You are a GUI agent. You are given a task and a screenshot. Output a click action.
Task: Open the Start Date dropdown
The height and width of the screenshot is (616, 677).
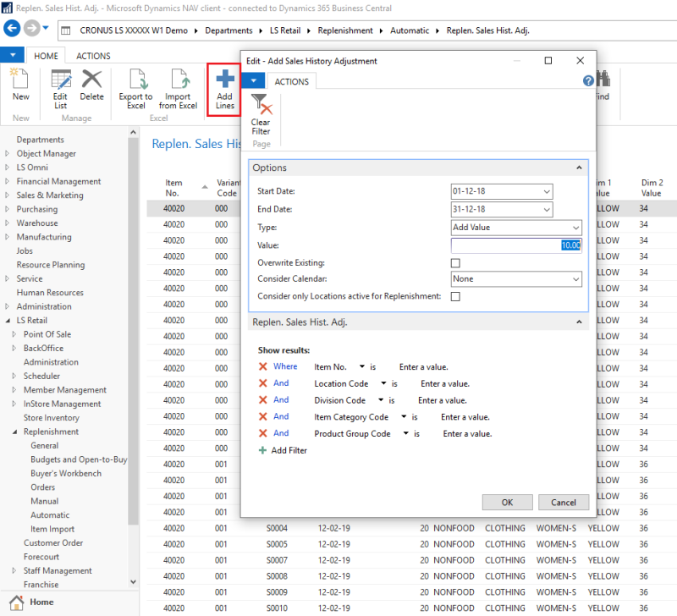click(x=547, y=191)
